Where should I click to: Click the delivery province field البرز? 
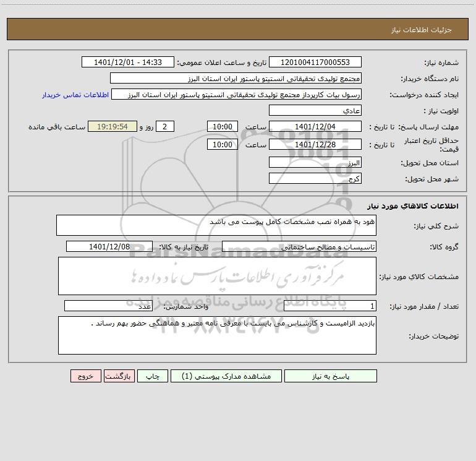315,162
